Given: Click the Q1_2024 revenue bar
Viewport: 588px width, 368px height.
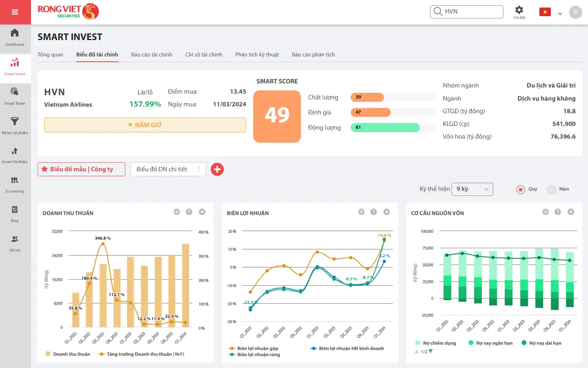Looking at the screenshot, I should (185, 285).
